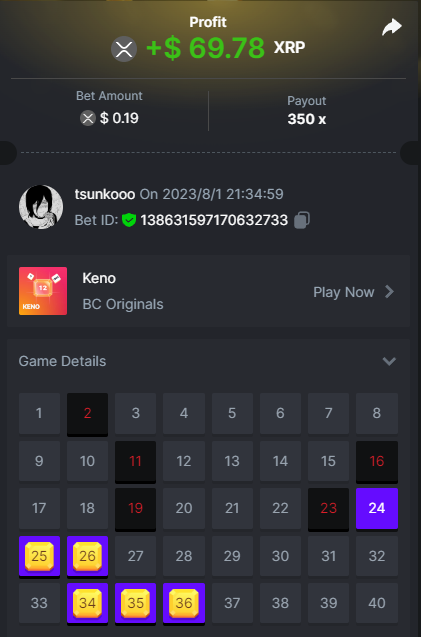Click Keno tile number 40
Viewport: 421px width, 637px height.
377,603
